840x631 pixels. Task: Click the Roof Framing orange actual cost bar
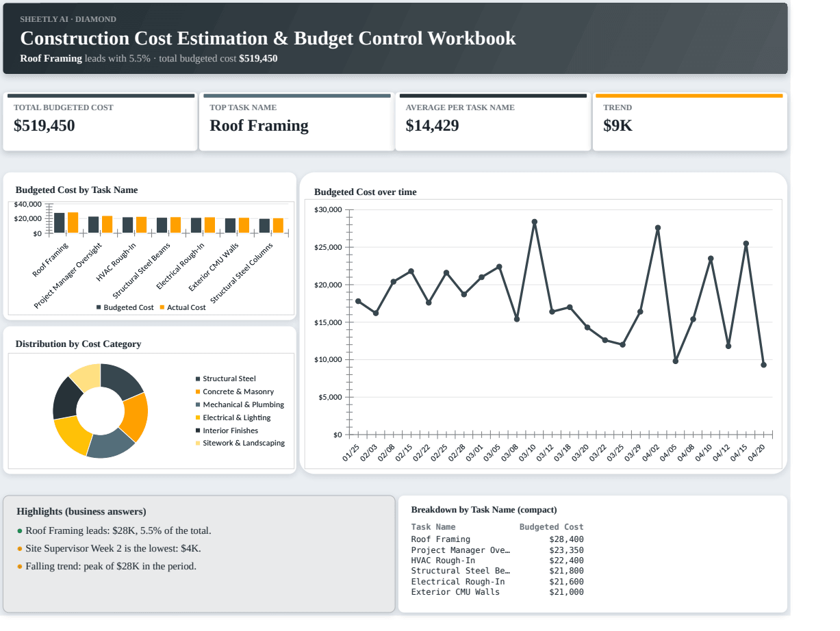73,223
